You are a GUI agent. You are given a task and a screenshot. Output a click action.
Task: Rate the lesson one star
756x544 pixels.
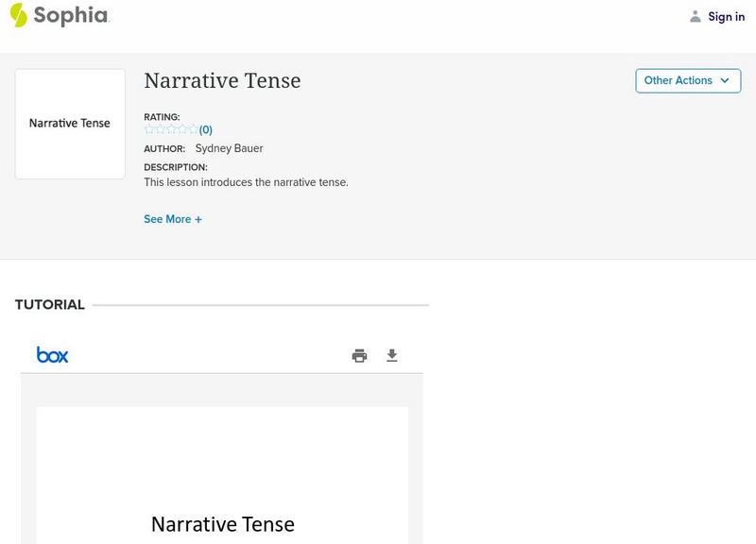pos(149,130)
